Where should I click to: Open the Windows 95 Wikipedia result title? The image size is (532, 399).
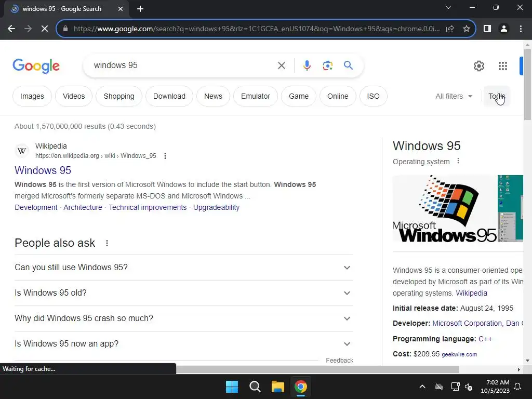[x=43, y=170]
